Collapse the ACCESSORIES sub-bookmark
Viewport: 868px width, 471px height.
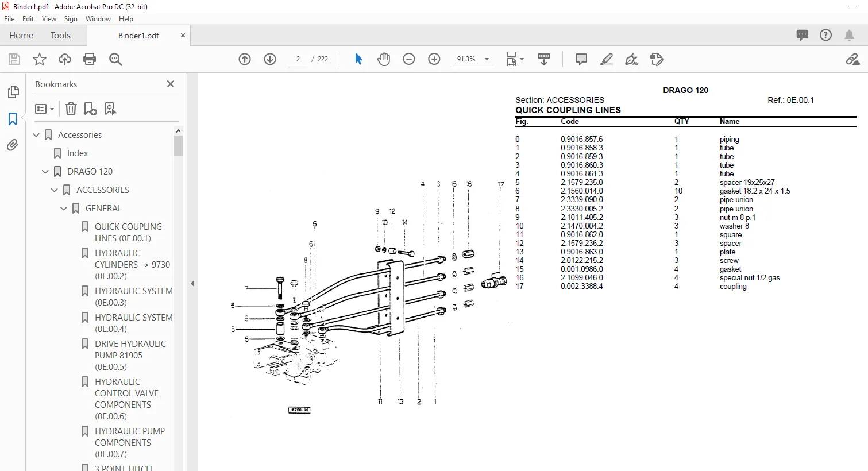pos(55,190)
